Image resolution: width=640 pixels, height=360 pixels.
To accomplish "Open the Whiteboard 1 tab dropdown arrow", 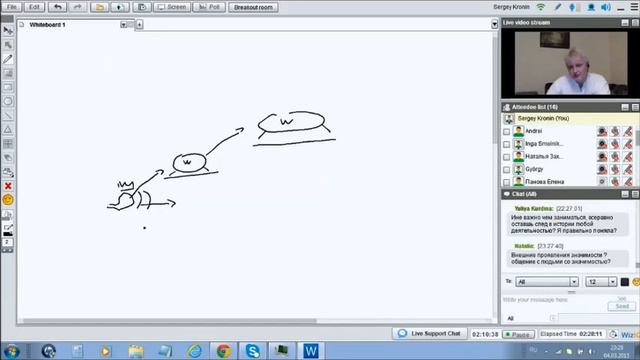I will tap(123, 25).
